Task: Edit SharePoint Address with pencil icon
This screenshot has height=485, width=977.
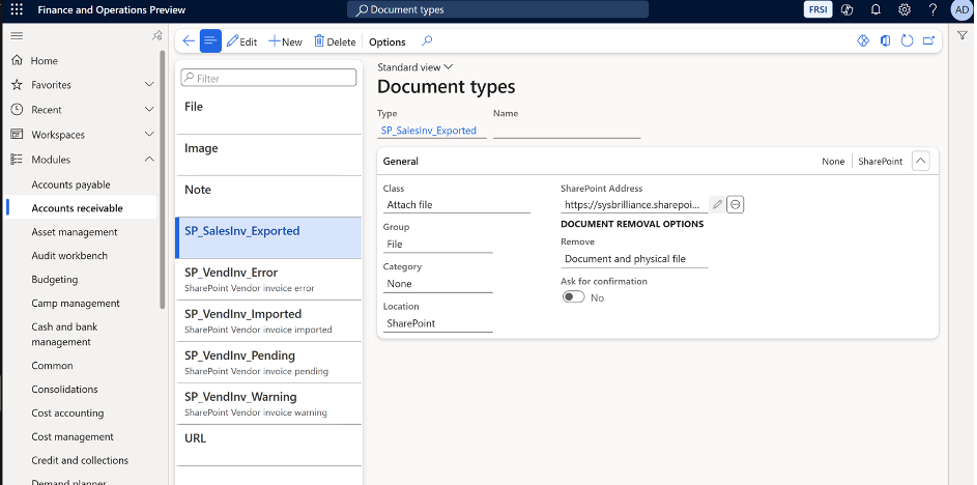Action: 717,204
